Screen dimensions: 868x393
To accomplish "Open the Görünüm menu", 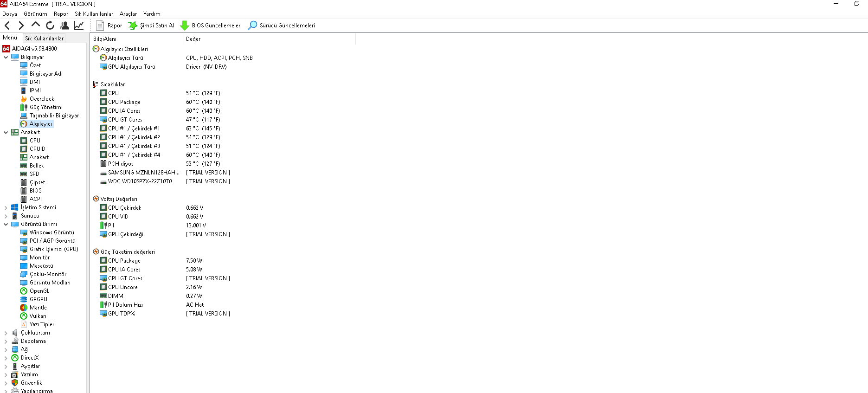I will click(36, 14).
